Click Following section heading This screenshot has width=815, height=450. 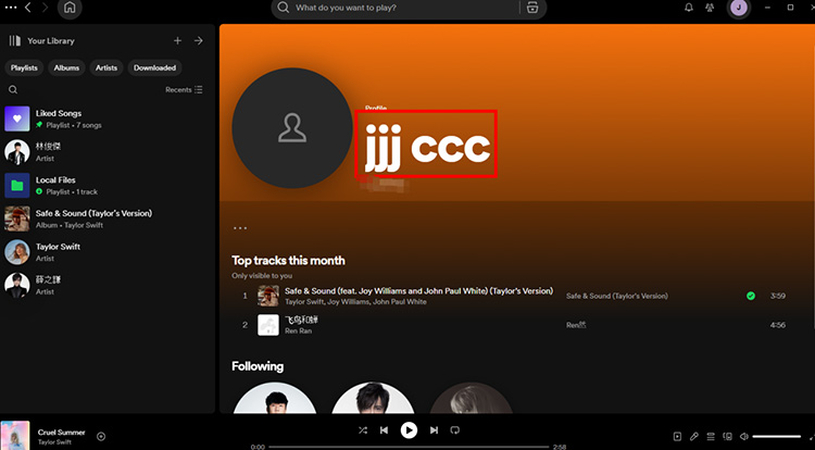pyautogui.click(x=257, y=366)
